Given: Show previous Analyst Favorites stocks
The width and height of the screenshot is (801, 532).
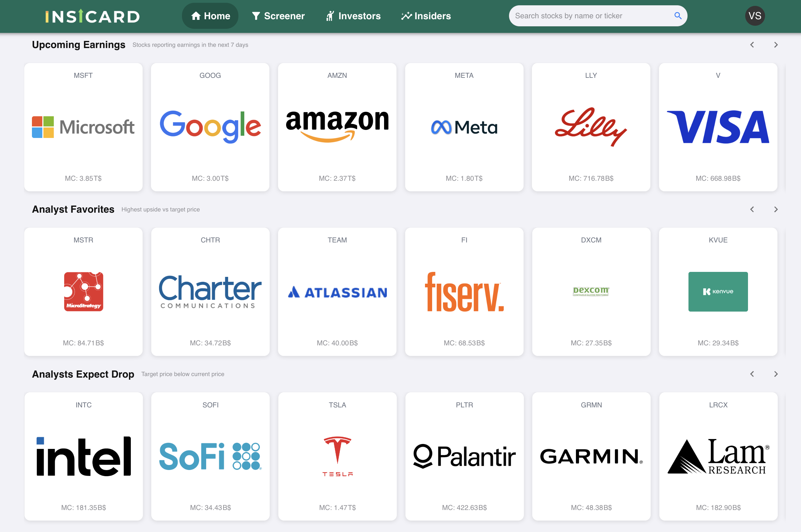Looking at the screenshot, I should pyautogui.click(x=752, y=209).
